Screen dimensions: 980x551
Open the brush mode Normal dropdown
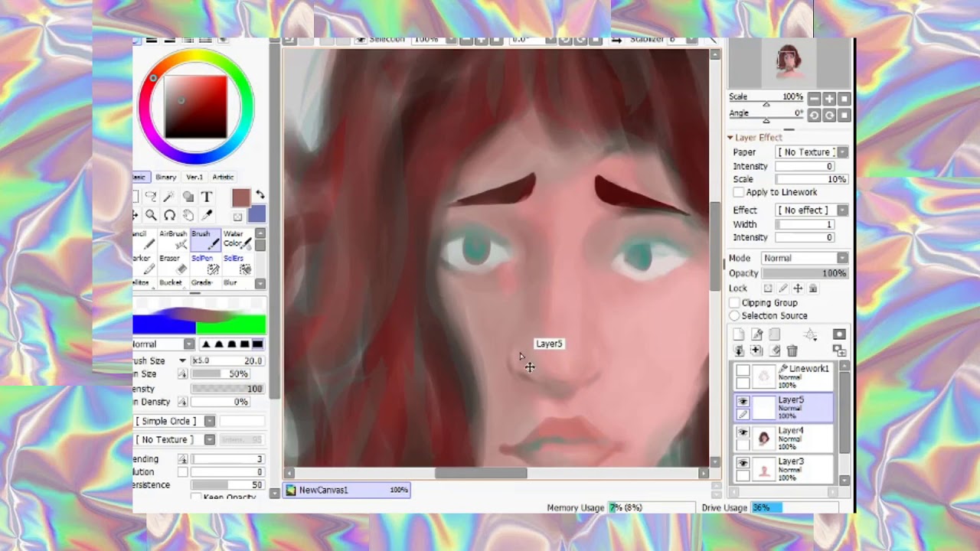[x=164, y=344]
